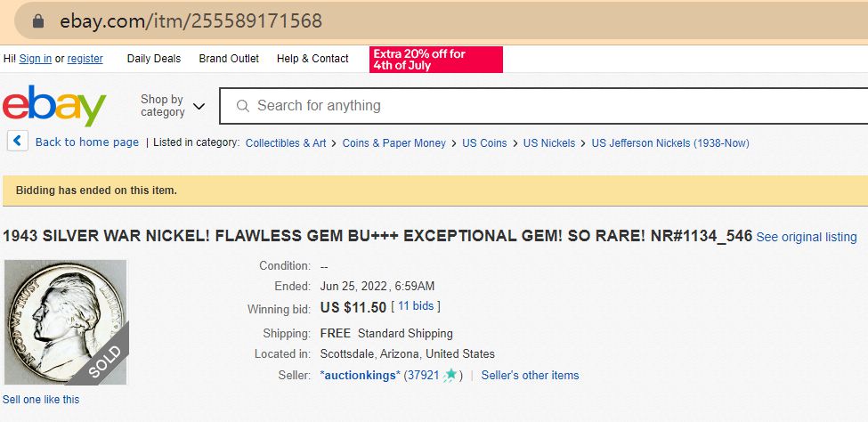Viewport: 868px width, 422px height.
Task: View the 11 bids history
Action: (418, 306)
